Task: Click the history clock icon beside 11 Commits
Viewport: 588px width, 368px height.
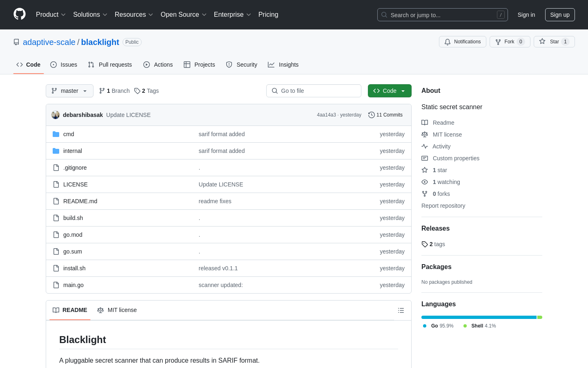Action: pos(372,115)
